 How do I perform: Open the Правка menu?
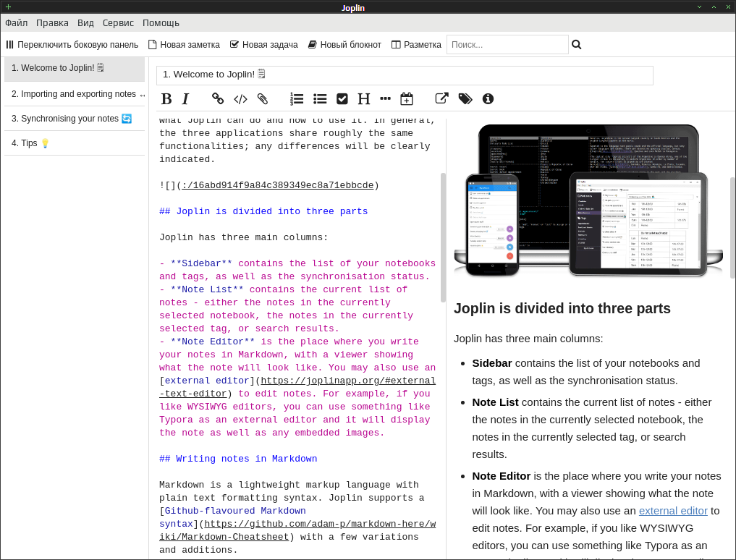52,23
